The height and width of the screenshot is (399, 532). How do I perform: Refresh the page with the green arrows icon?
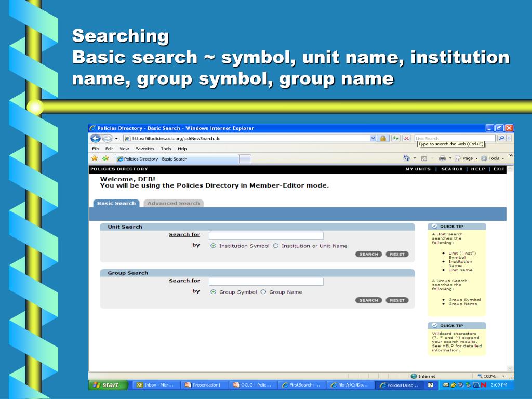point(395,138)
